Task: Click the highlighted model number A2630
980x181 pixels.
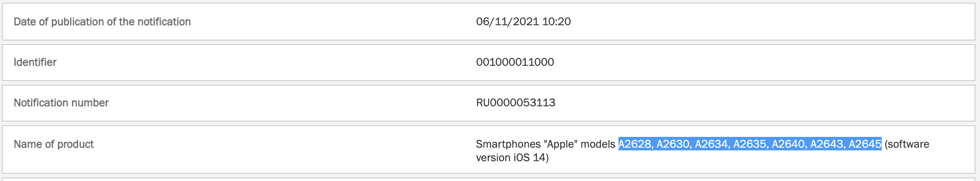Action: [x=673, y=144]
